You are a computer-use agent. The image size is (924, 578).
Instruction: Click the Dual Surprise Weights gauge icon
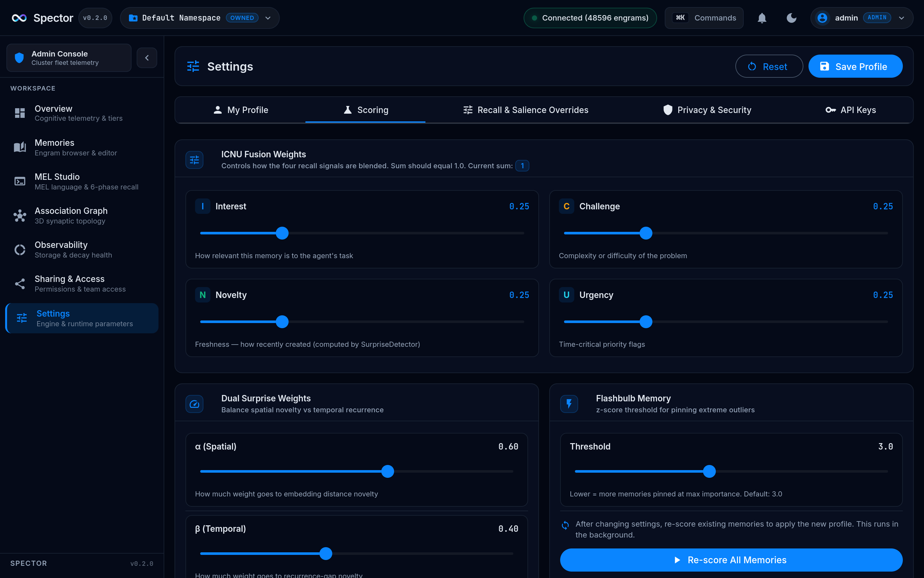(194, 404)
